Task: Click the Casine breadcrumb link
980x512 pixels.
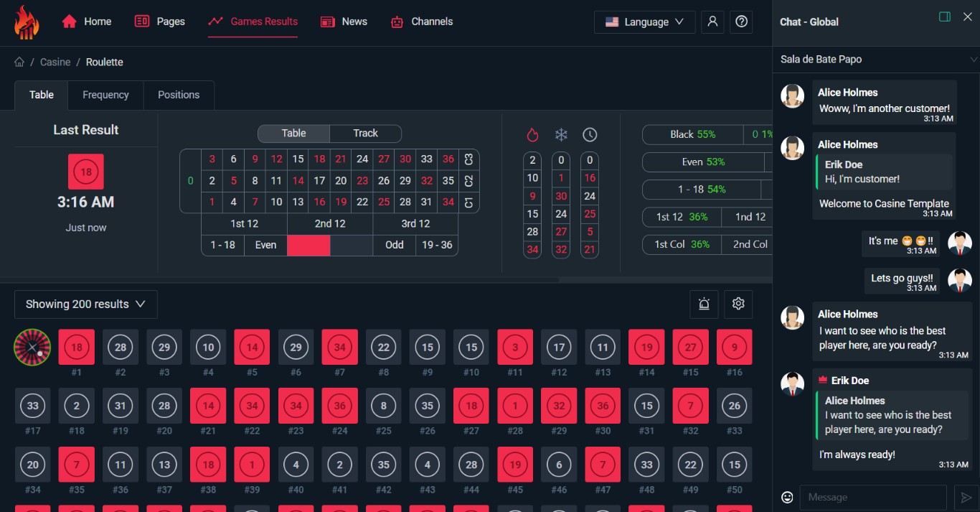Action: (x=55, y=62)
